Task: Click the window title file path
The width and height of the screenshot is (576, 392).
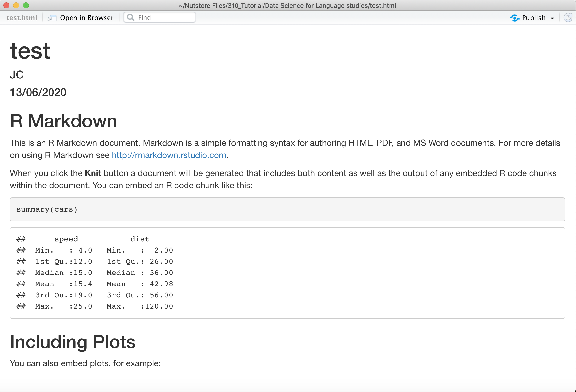Action: pyautogui.click(x=287, y=5)
